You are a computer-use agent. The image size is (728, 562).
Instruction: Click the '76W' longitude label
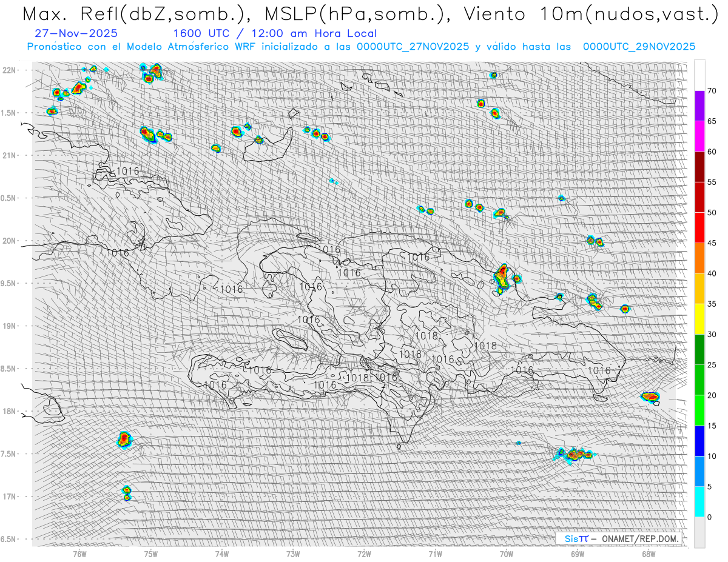click(79, 554)
